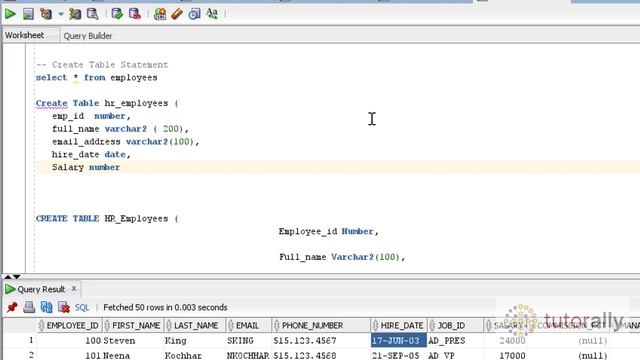Sort by the LAST_NAME column header
Screen dimensions: 640x360
194,326
